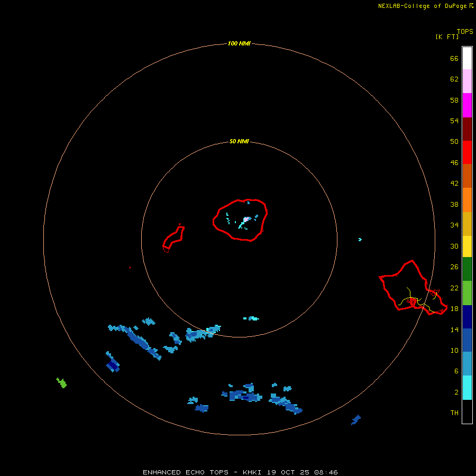Select the dark green 30 kft swatch
This screenshot has height=476, width=476.
[467, 269]
